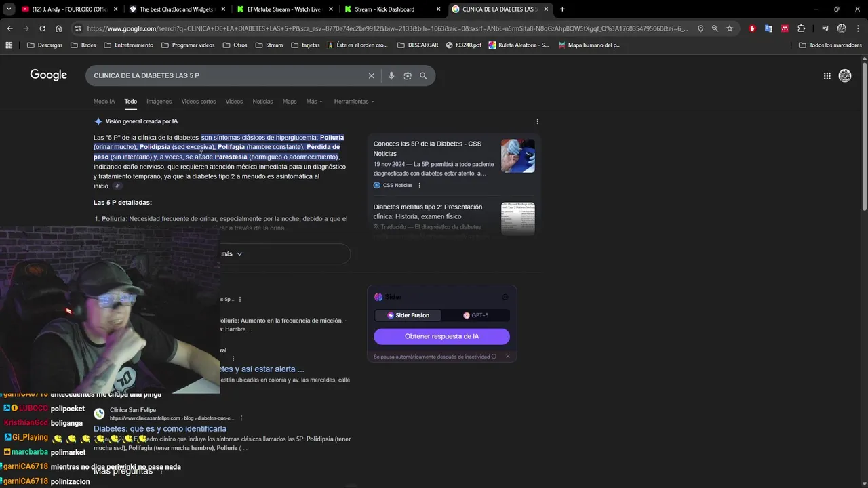The width and height of the screenshot is (868, 488).
Task: Open Clinica San Felipe result options menu
Action: click(241, 418)
